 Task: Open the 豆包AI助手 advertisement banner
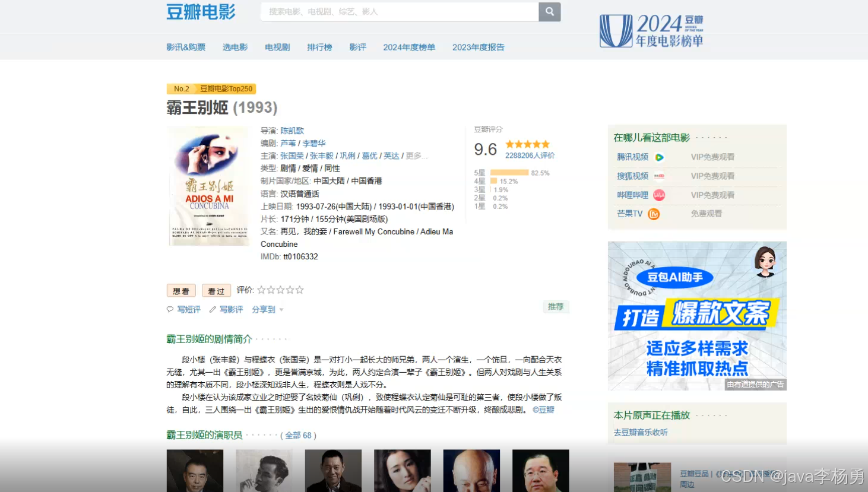pyautogui.click(x=697, y=316)
